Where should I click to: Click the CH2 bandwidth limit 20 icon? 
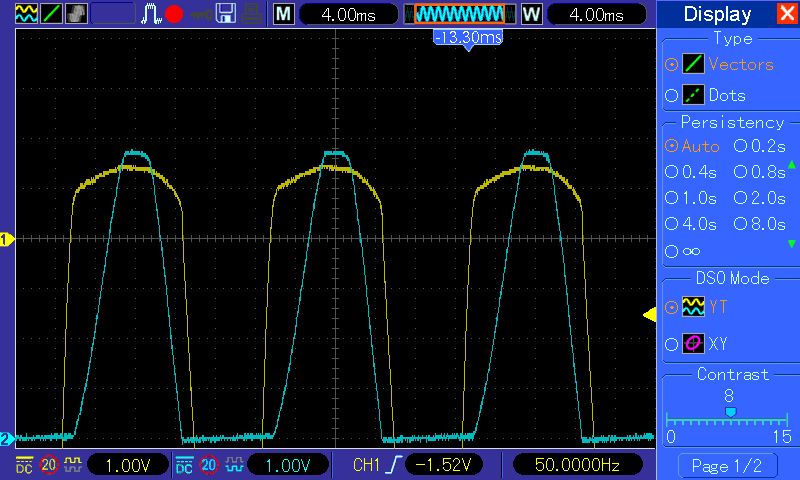[x=208, y=465]
